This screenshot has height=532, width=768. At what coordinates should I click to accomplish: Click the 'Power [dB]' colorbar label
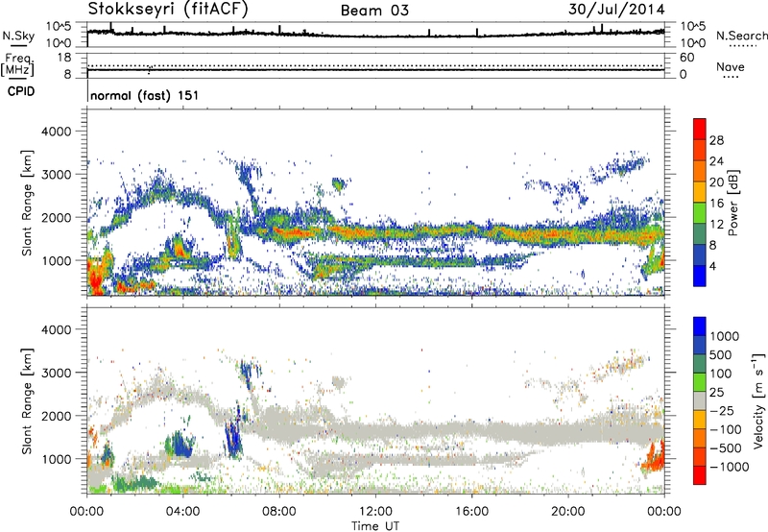pyautogui.click(x=732, y=203)
